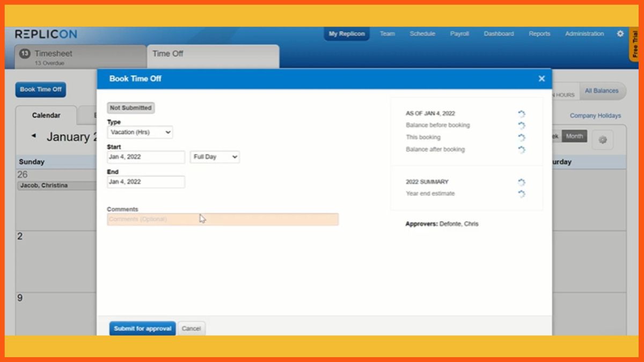Click the settings gear icon in top navigation
The width and height of the screenshot is (644, 362).
click(x=620, y=34)
